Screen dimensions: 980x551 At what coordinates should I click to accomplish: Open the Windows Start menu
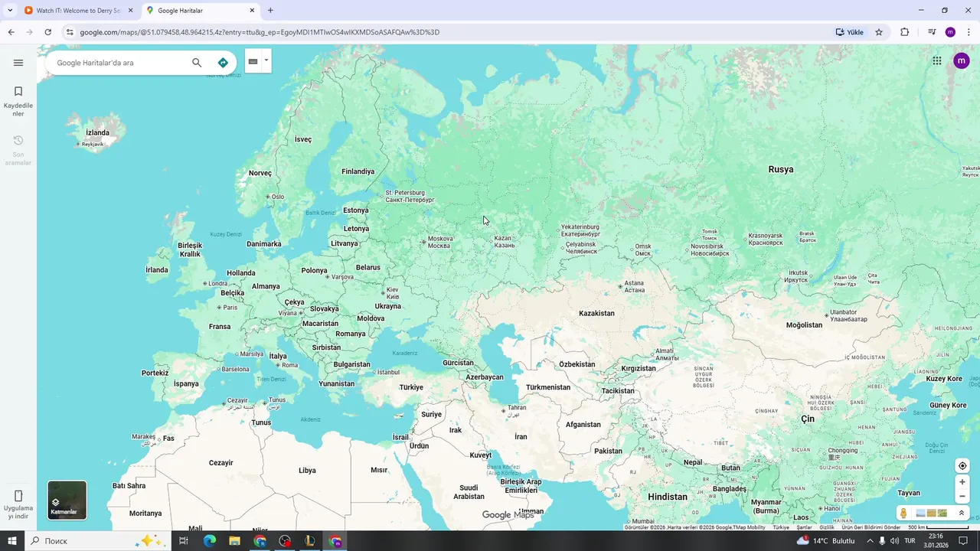[11, 541]
